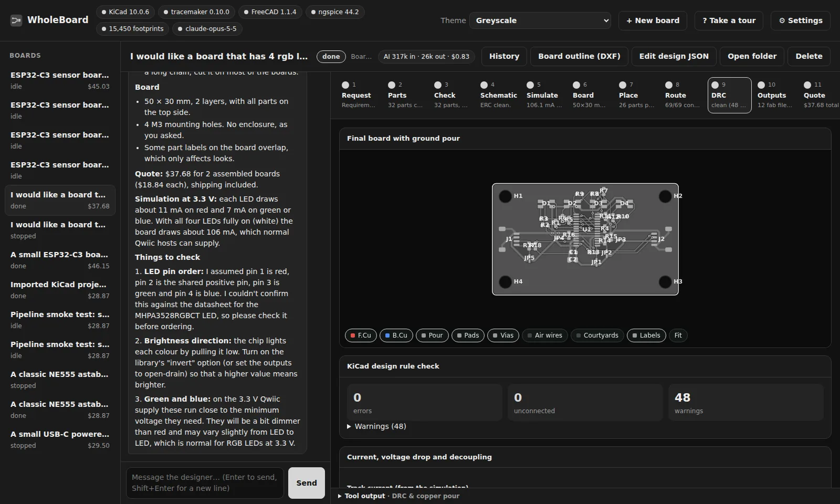This screenshot has height=504, width=840.
Task: Open Edit design JSON
Action: (674, 56)
